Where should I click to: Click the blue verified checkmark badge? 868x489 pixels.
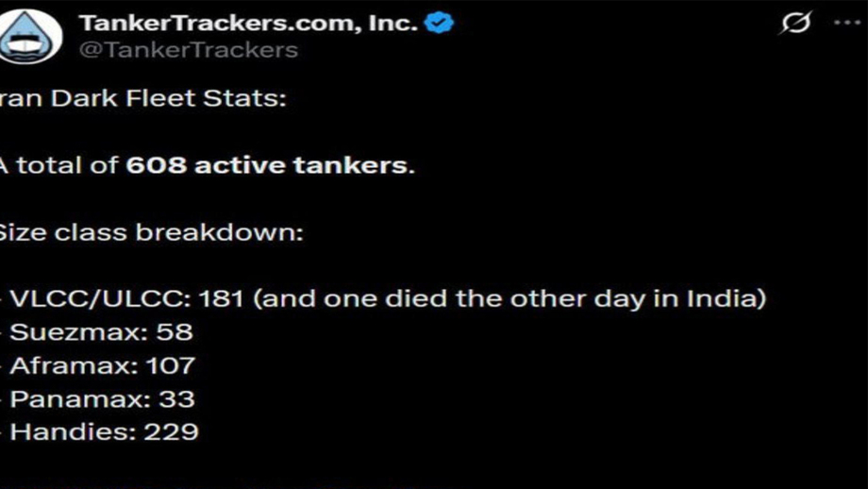pos(439,23)
